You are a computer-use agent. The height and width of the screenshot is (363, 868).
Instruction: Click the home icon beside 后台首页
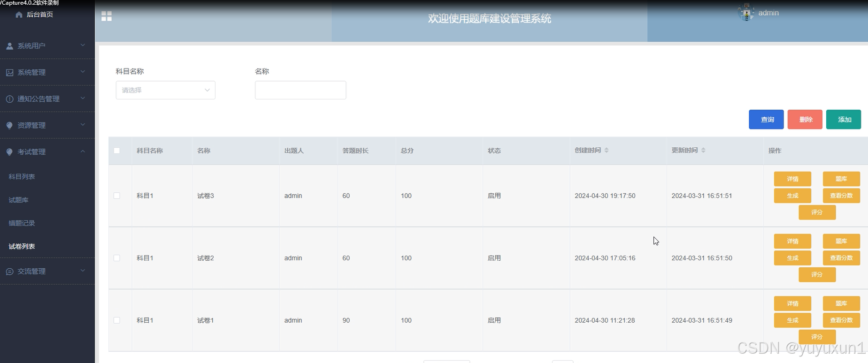(x=19, y=15)
